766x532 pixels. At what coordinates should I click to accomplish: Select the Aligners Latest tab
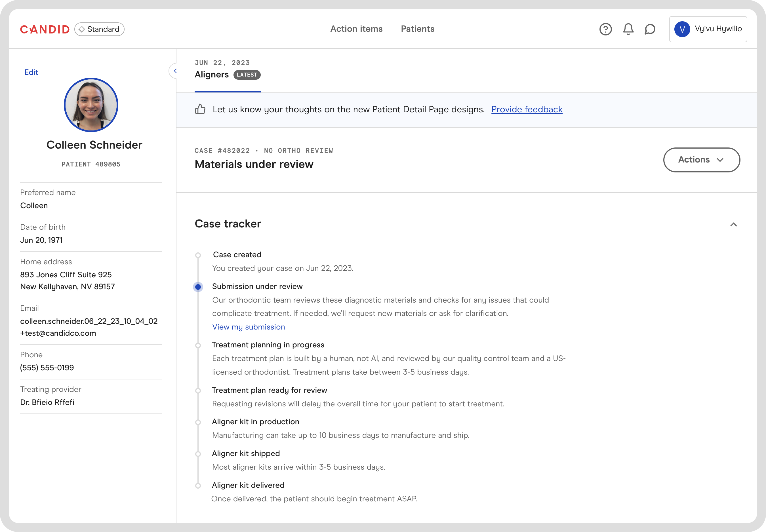coord(228,75)
